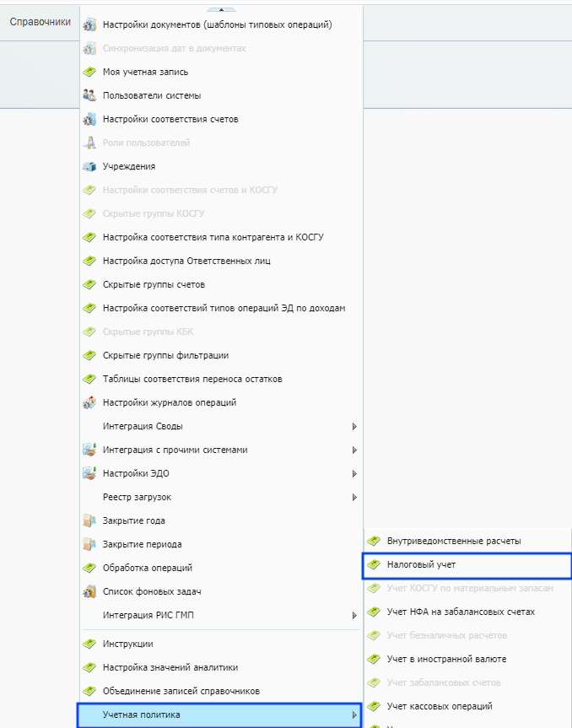572x728 pixels.
Task: Click icon next to Скрытые группы фильтрации
Action: tap(89, 355)
